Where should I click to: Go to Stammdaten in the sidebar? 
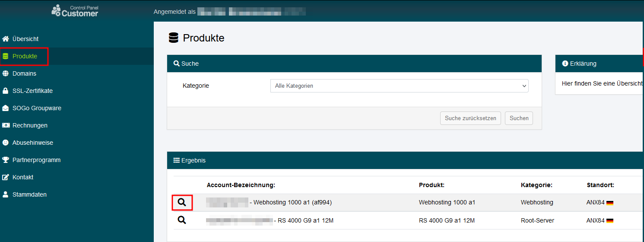tap(29, 194)
